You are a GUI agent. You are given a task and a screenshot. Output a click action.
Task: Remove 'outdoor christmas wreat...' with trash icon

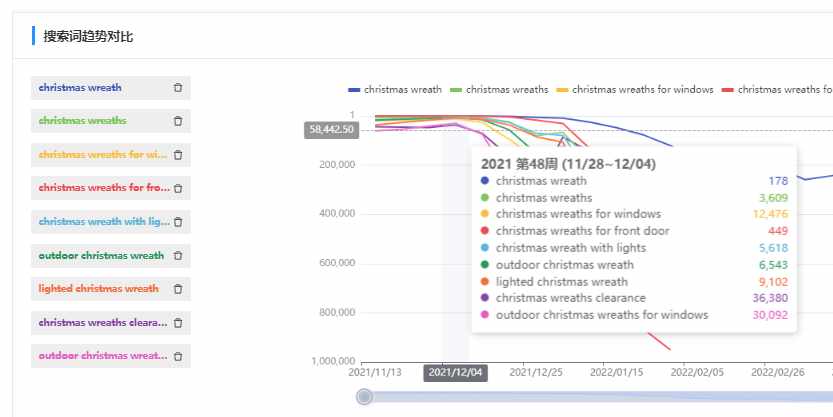(x=178, y=356)
